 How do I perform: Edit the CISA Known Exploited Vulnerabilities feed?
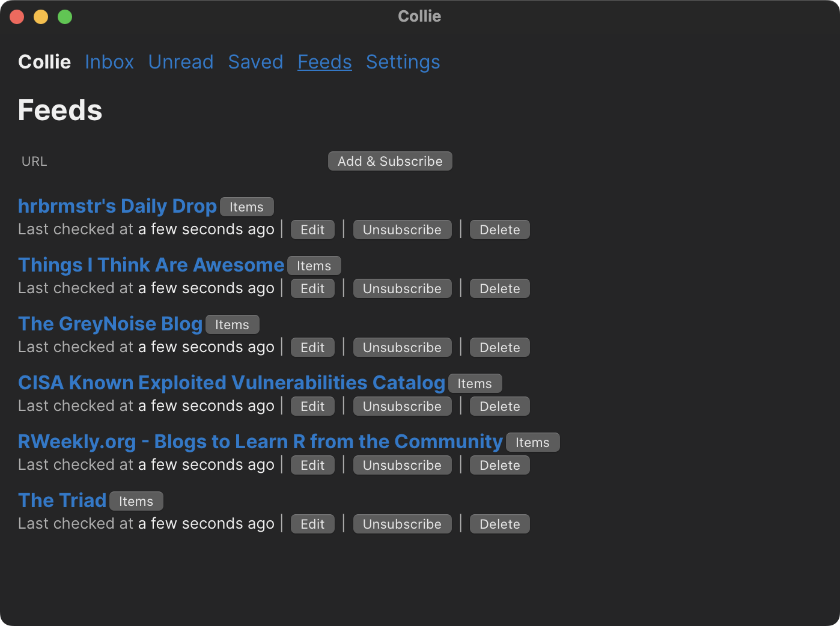point(312,406)
